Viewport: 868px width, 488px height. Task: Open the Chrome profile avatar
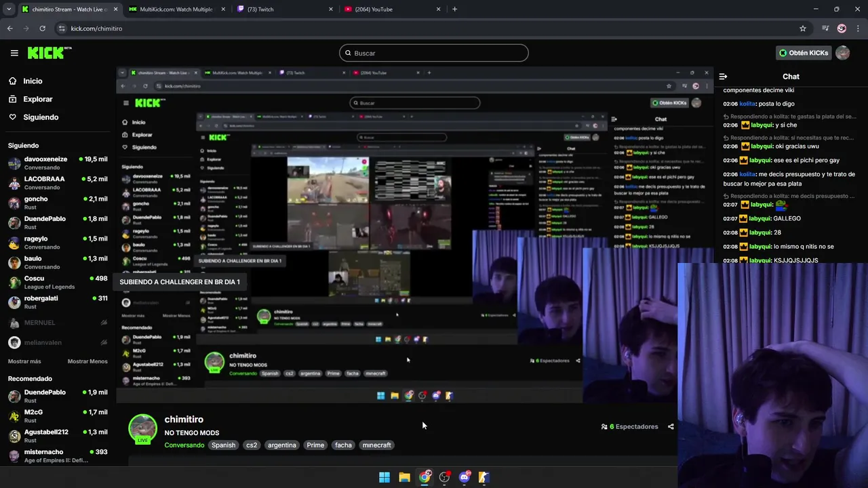coord(842,28)
